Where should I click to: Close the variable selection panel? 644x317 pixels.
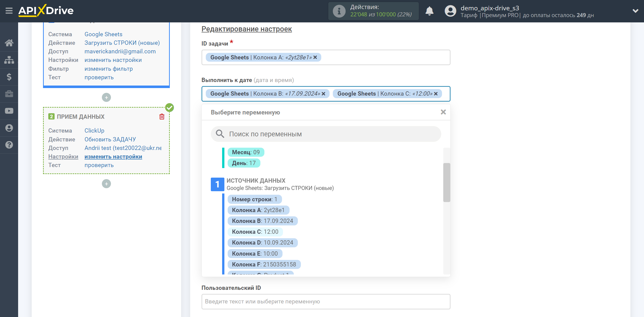pyautogui.click(x=443, y=112)
